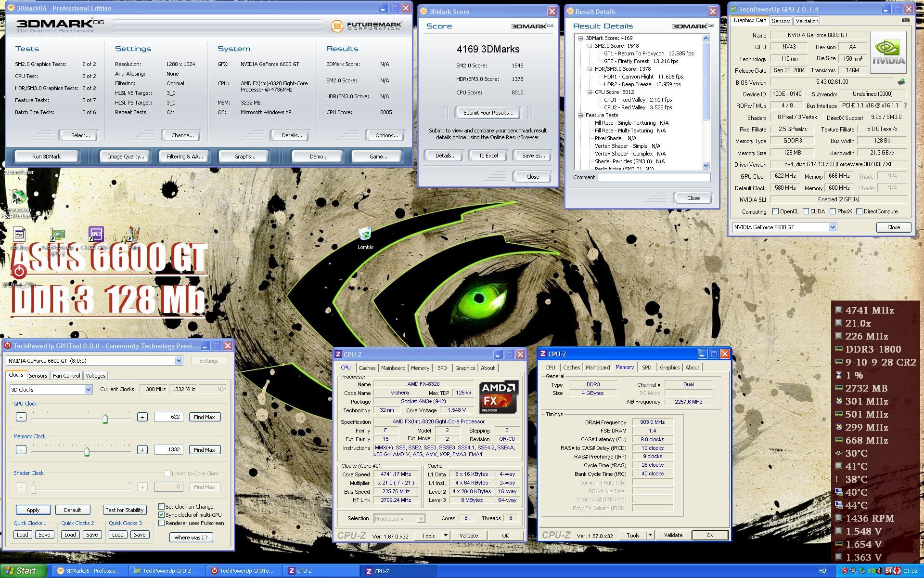924x578 pixels.
Task: Open Tools dropdown arrow in CPU-Z CPU window
Action: coord(446,536)
